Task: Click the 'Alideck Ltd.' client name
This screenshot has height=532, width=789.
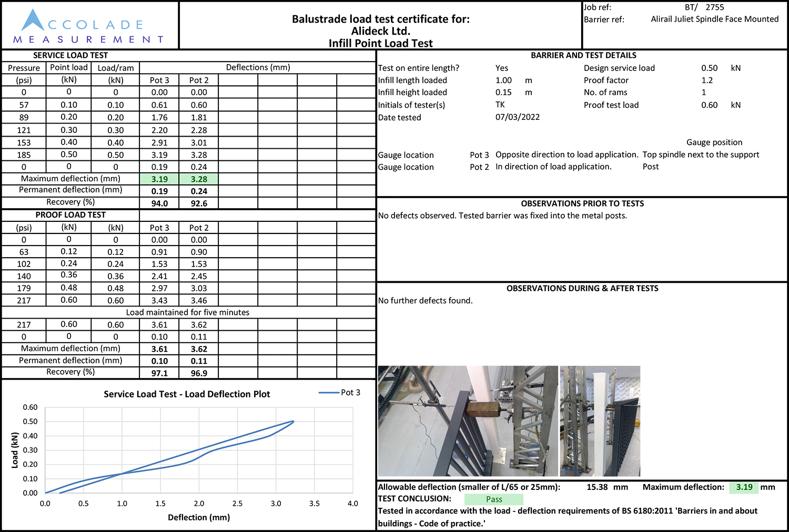Action: coord(381,31)
